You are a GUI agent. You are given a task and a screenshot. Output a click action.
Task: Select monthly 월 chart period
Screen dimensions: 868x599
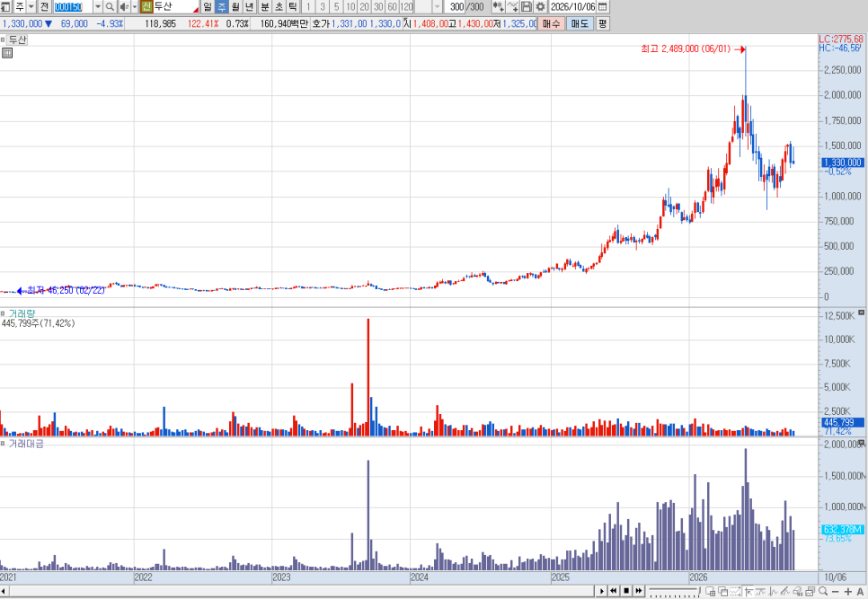click(235, 6)
